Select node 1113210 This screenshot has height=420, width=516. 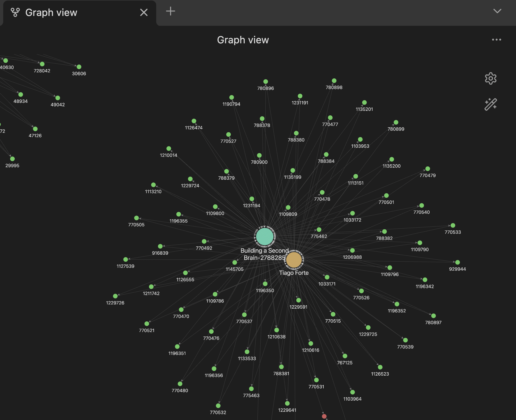click(153, 185)
